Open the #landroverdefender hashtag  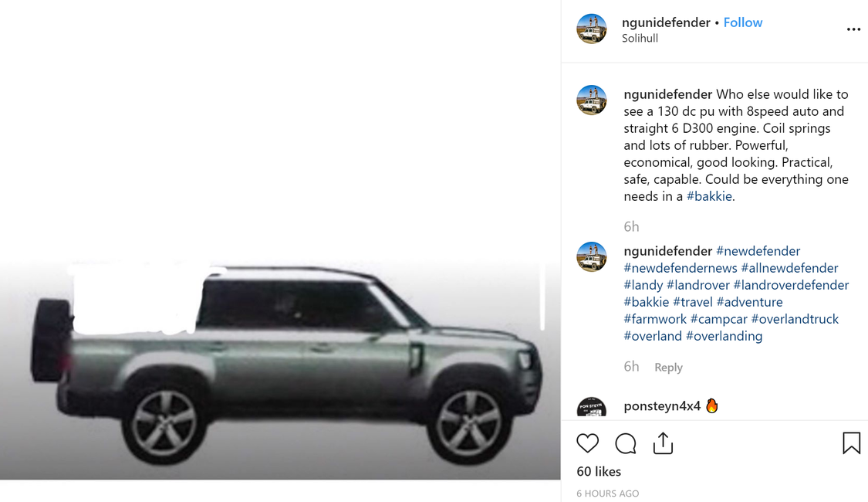(x=791, y=285)
